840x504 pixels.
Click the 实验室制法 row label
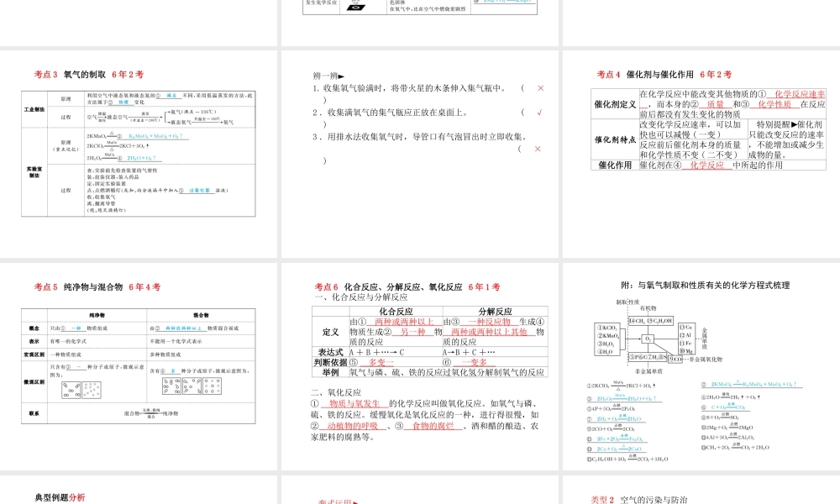click(x=34, y=172)
